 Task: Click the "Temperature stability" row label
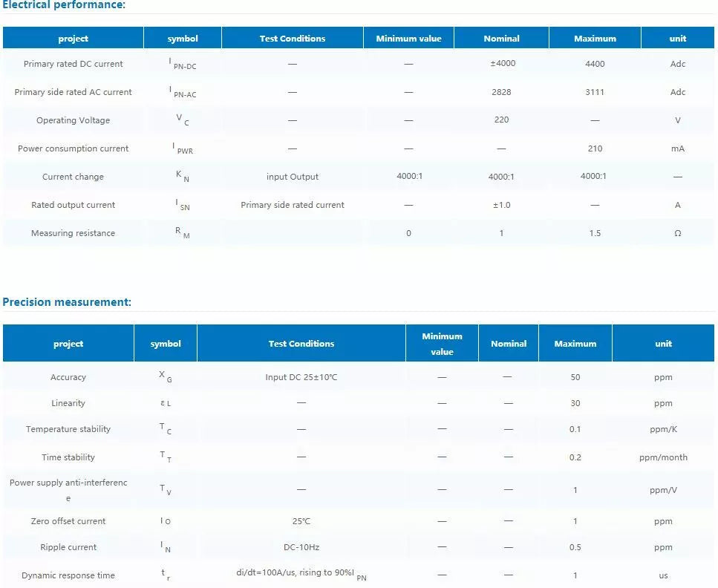point(68,429)
